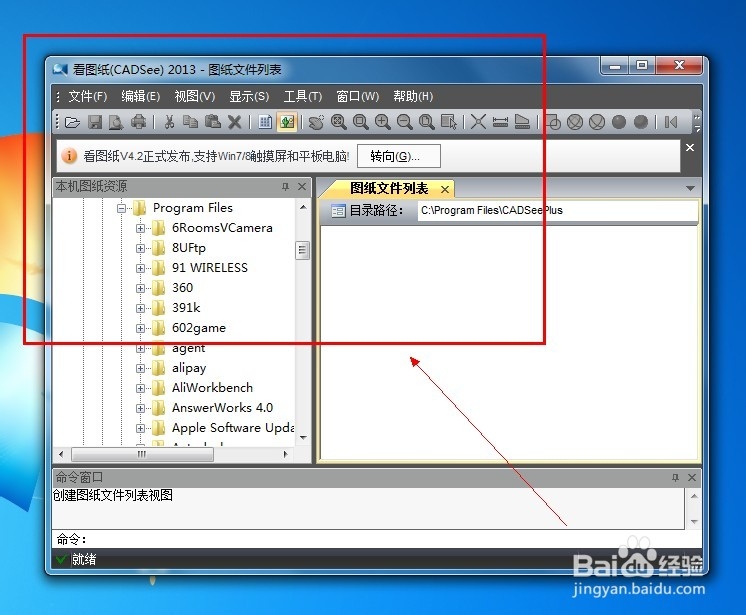Viewport: 746px width, 615px height.
Task: Expand the 8UFtp folder node
Action: [140, 248]
